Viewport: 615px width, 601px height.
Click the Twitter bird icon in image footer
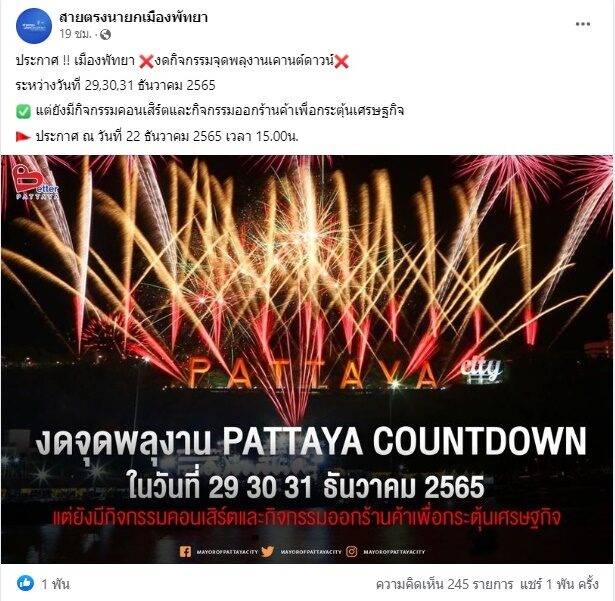(x=267, y=552)
